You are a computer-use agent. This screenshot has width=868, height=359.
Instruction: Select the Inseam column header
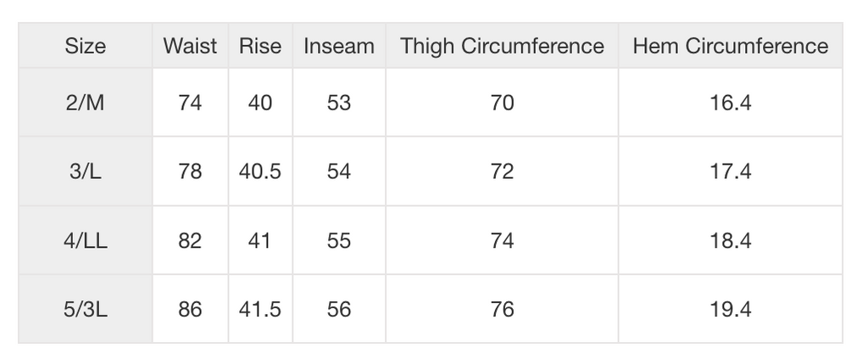point(339,46)
